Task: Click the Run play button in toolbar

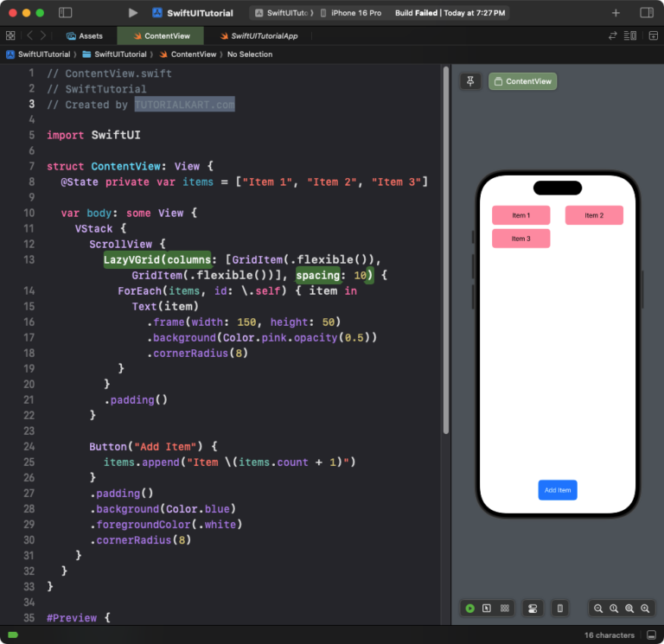Action: (x=132, y=13)
